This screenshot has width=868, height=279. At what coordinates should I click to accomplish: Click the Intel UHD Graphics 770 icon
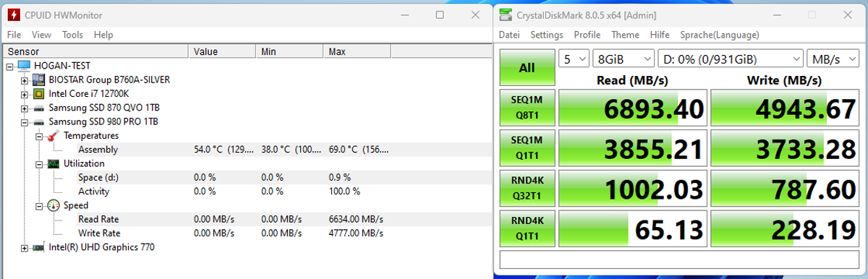coord(39,247)
